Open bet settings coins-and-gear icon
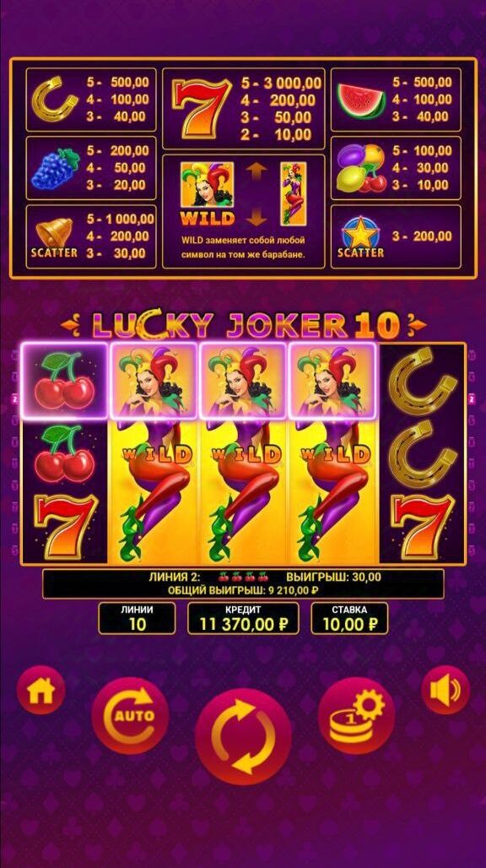 357,715
